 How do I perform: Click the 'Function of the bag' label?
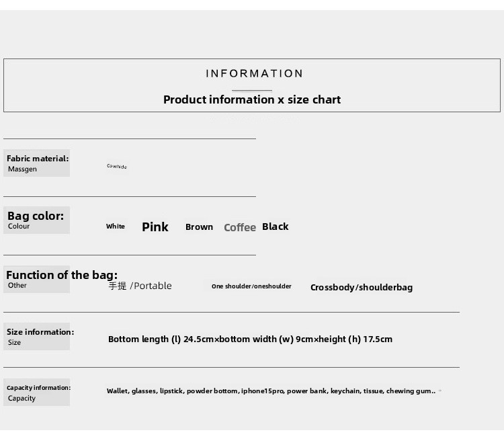pos(62,275)
